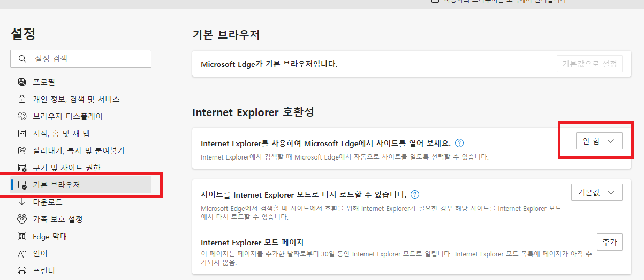Click the 프로필 profile icon
Image resolution: width=644 pixels, height=280 pixels.
point(22,82)
